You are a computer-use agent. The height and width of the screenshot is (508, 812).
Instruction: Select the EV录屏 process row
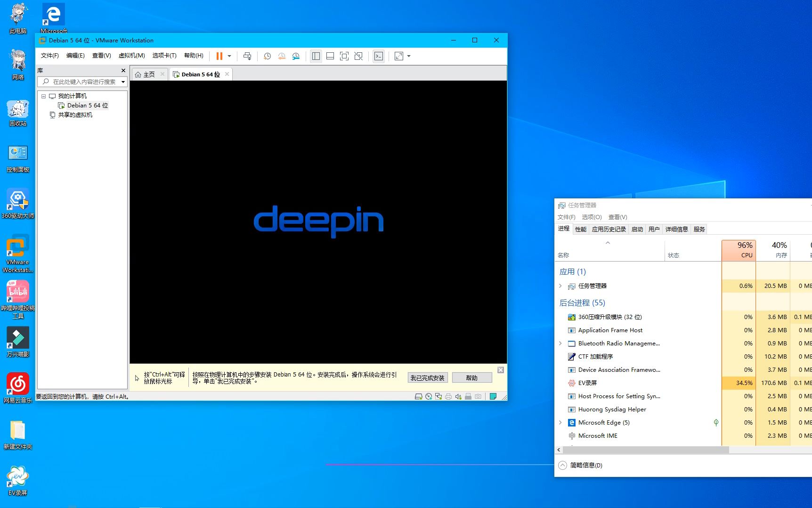[684, 383]
